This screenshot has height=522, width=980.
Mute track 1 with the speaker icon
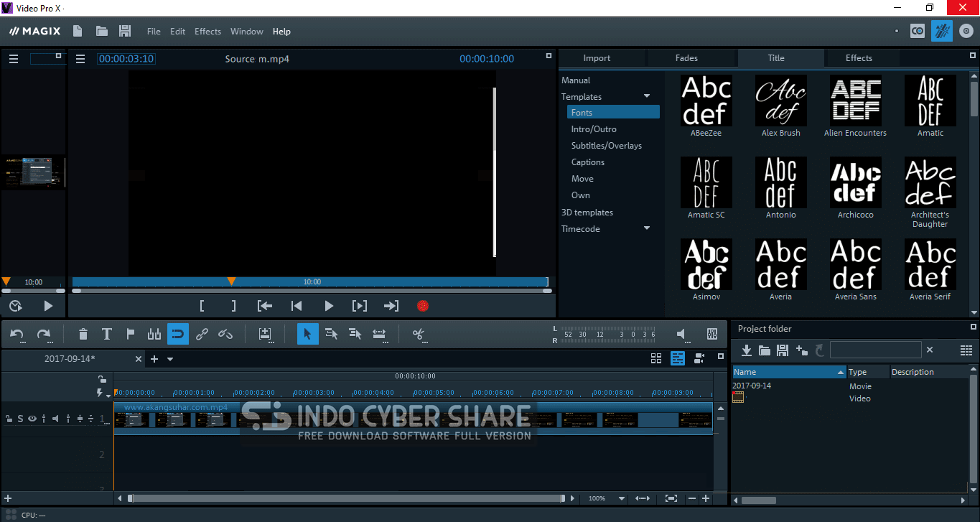coord(56,419)
